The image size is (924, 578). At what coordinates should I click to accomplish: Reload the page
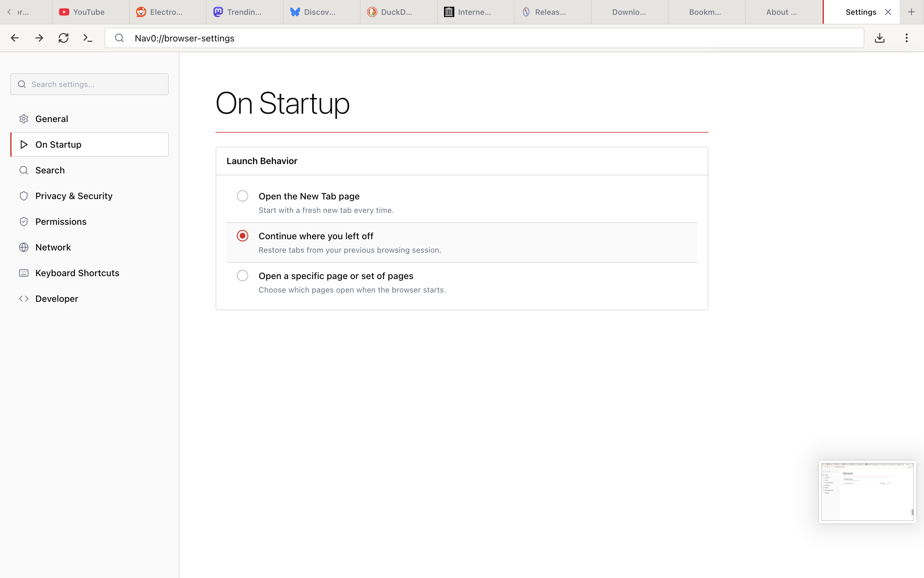64,38
